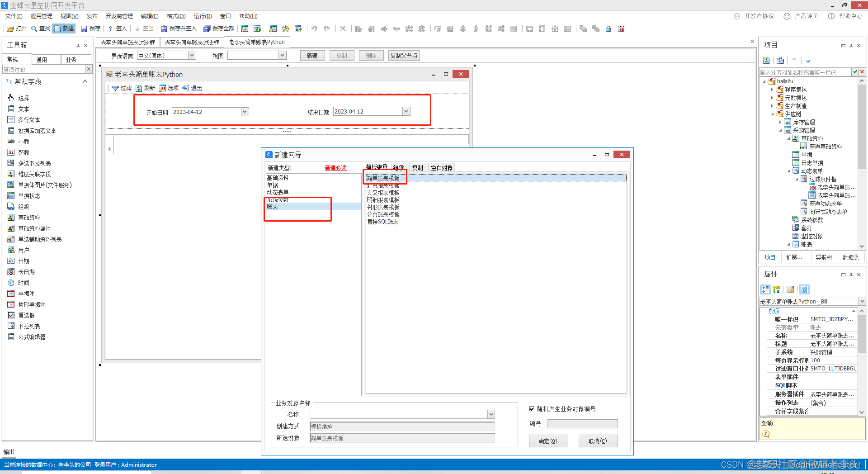
Task: Click the 保存全部 toolbar button
Action: 219,28
